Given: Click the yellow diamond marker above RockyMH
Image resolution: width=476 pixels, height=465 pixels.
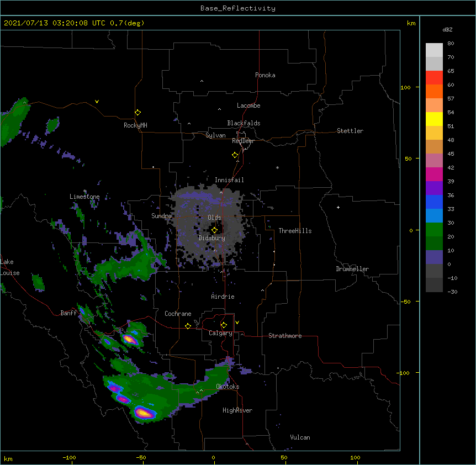Looking at the screenshot, I should click(137, 113).
